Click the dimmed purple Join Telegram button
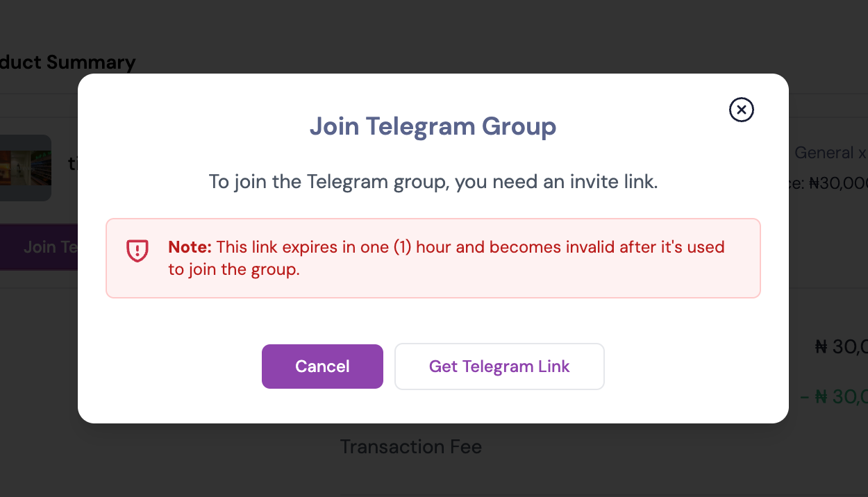The height and width of the screenshot is (497, 868). click(39, 247)
